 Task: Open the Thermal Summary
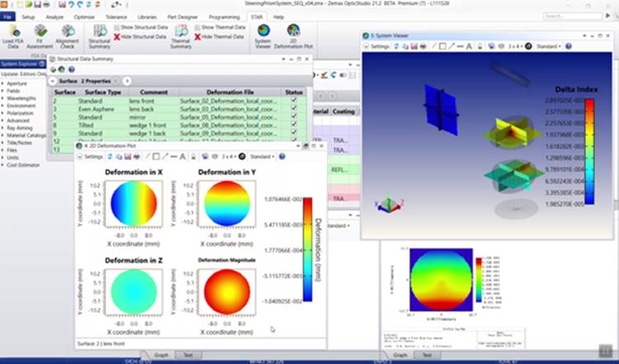[x=181, y=36]
